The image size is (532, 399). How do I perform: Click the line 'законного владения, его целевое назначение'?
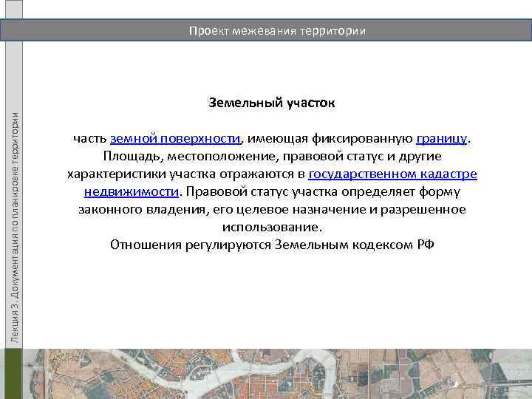(x=272, y=209)
